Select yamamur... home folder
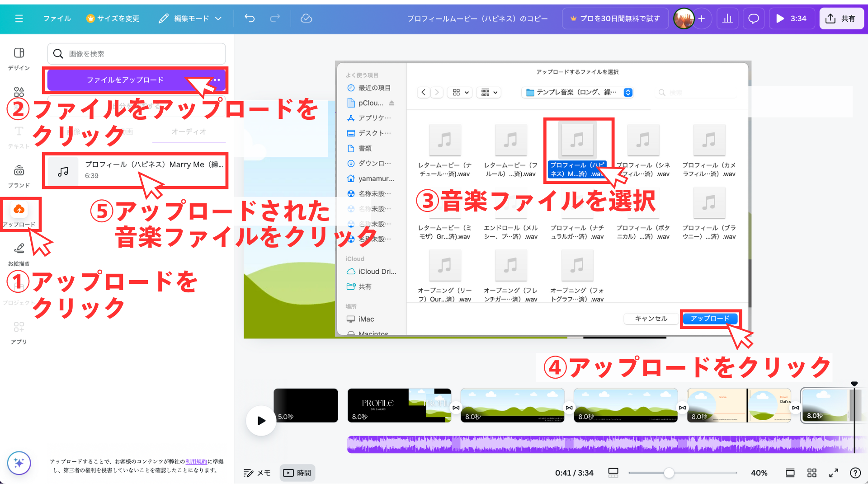Image resolution: width=868 pixels, height=488 pixels. tap(371, 178)
